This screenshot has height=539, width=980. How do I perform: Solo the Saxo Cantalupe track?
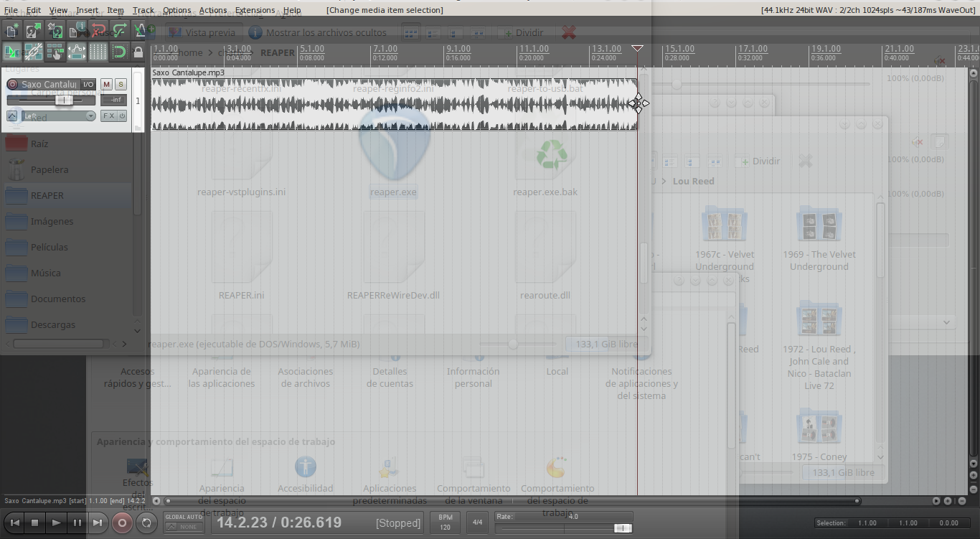click(121, 85)
